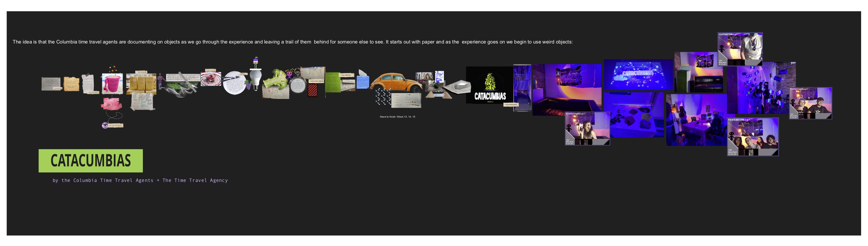
Task: Open the photo of people at checkered table
Action: coord(697,120)
